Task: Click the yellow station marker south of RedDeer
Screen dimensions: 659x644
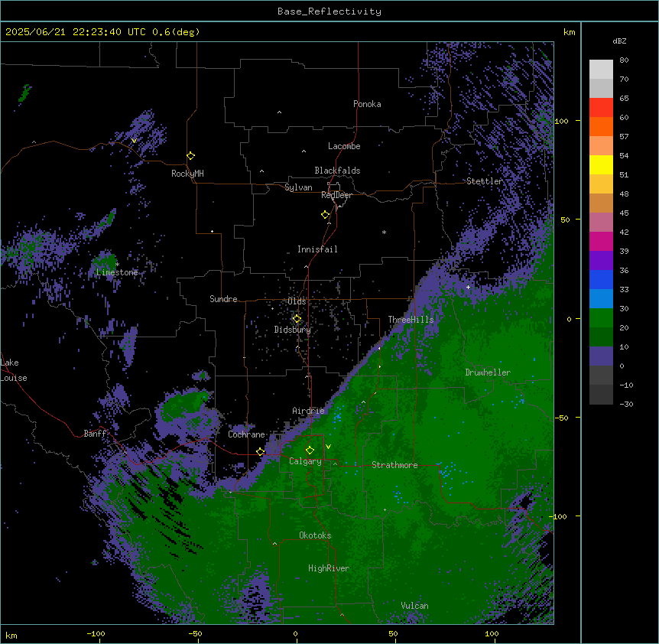Action: [x=325, y=215]
